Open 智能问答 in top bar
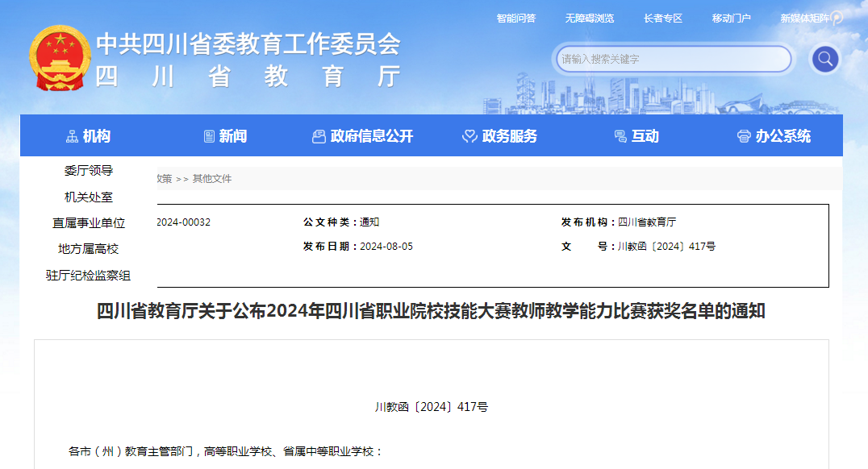The image size is (868, 469). (x=515, y=18)
